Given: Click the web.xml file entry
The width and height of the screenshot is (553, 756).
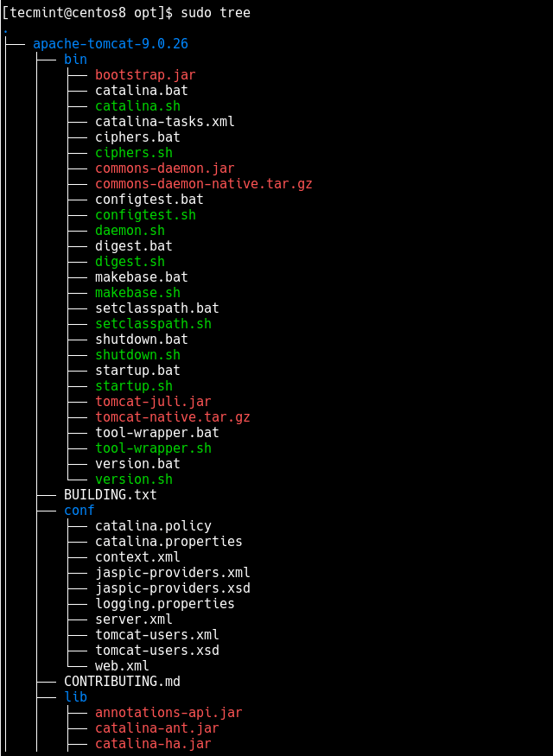Looking at the screenshot, I should 122,666.
